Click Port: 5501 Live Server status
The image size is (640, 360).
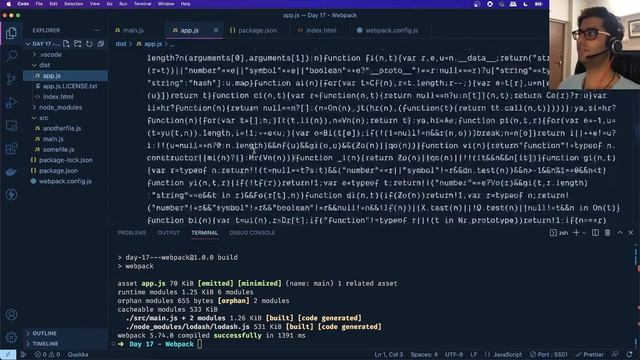point(549,355)
